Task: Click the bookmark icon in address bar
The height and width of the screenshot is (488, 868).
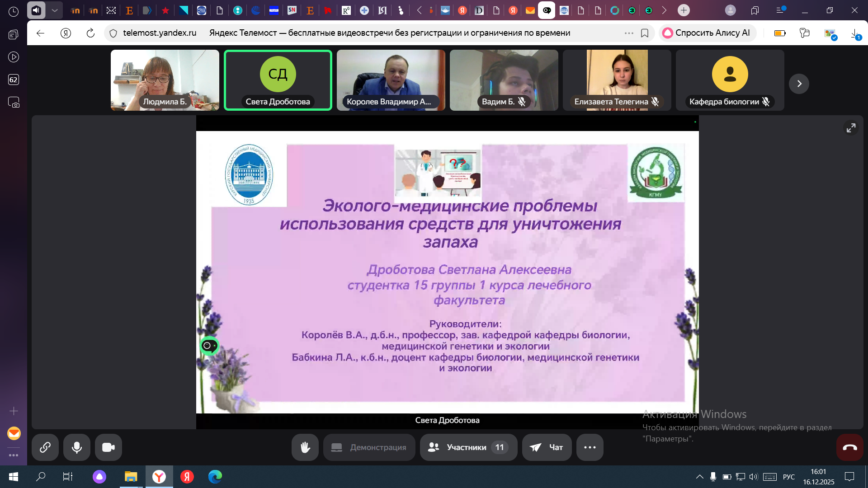Action: (645, 33)
